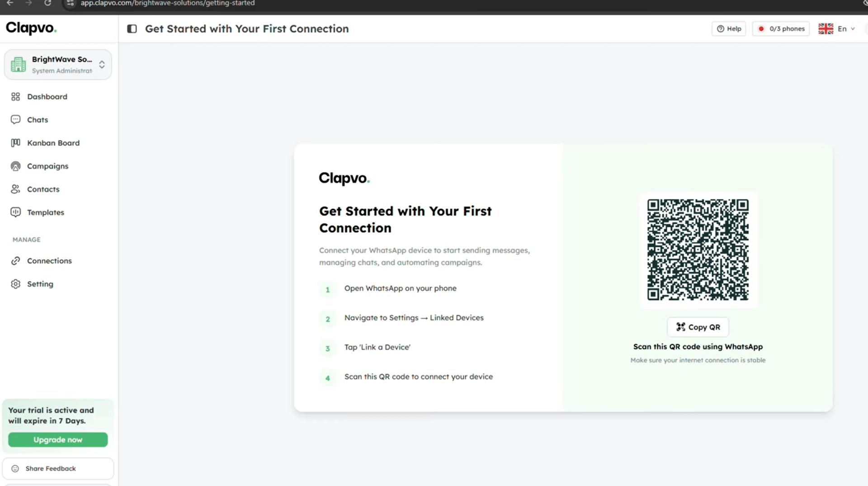
Task: Click the Chats speech bubble icon
Action: (x=16, y=120)
